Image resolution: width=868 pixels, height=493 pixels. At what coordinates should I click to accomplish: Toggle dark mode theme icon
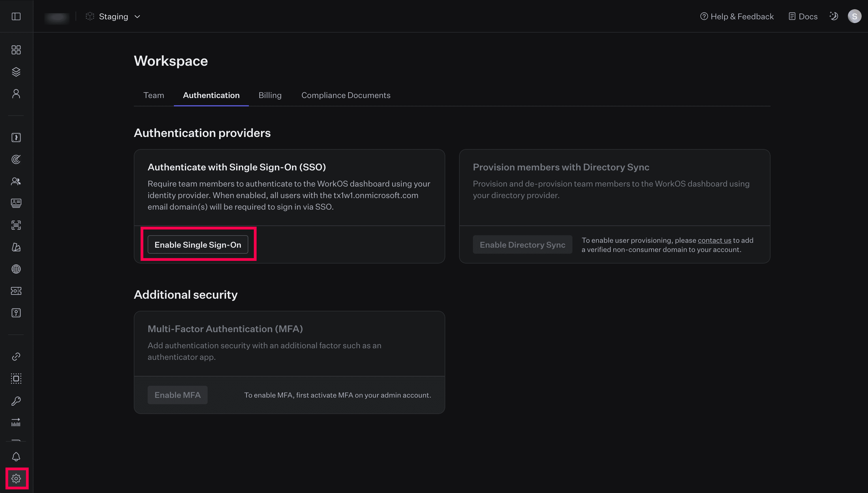point(833,16)
